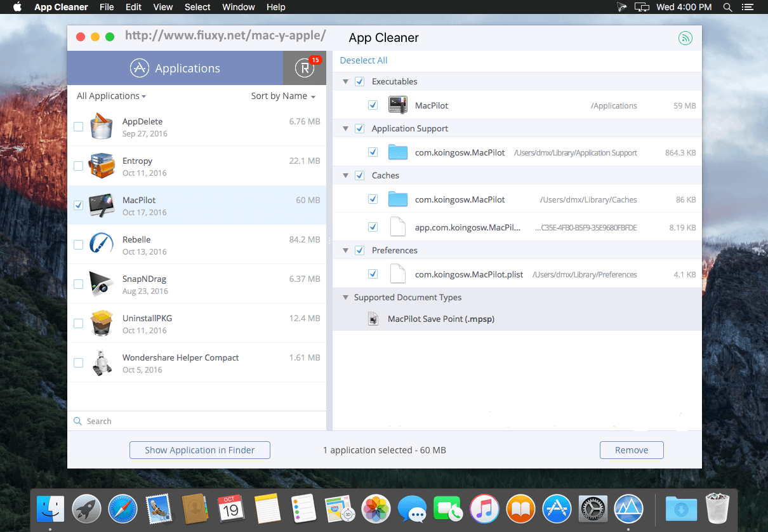
Task: Uncheck the Caches group checkbox
Action: (x=359, y=175)
